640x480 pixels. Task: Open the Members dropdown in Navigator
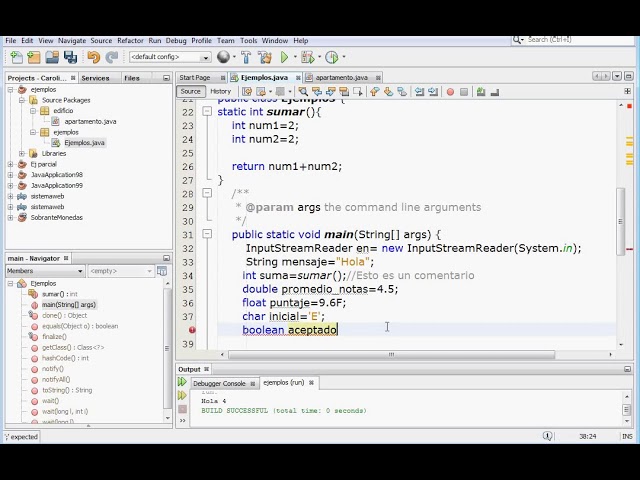45,271
